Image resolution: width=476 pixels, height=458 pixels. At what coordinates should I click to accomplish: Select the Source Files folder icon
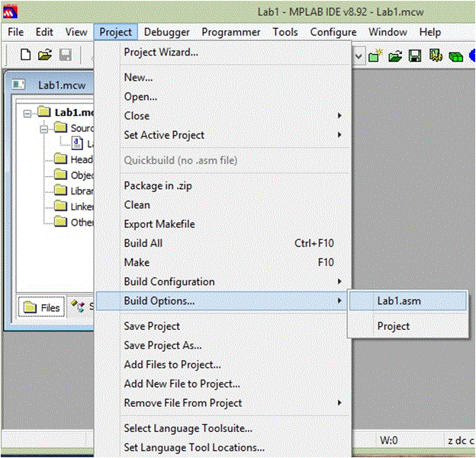pyautogui.click(x=60, y=127)
